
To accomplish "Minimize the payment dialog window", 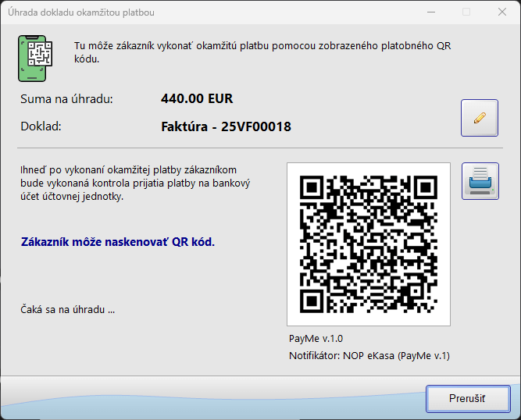I will [x=430, y=12].
